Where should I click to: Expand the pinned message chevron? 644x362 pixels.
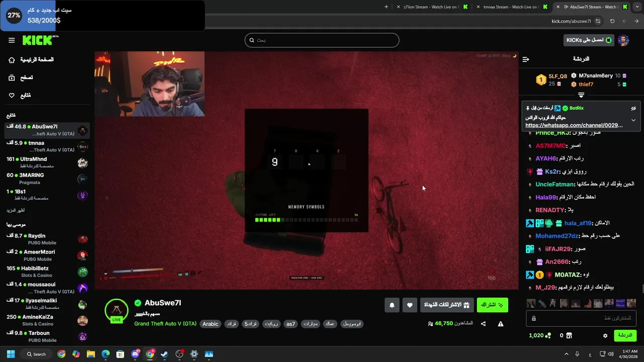click(x=633, y=120)
